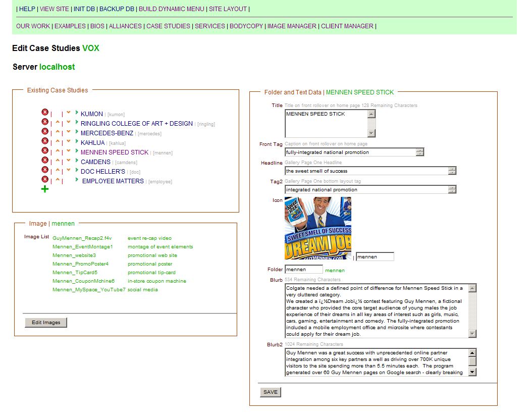Image resolution: width=532 pixels, height=417 pixels.
Task: Move KAHLUA up in the list
Action: click(x=58, y=141)
